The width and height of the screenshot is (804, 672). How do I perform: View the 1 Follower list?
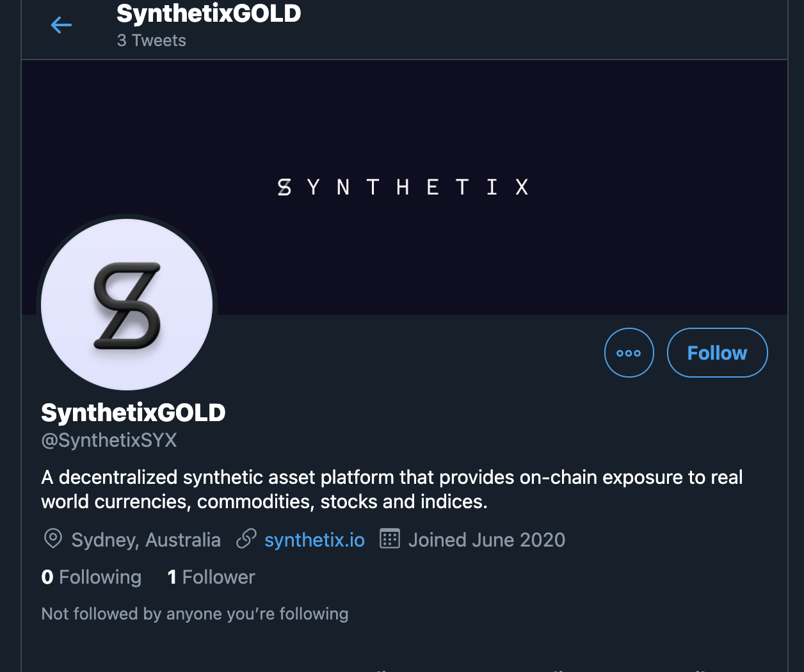[211, 577]
